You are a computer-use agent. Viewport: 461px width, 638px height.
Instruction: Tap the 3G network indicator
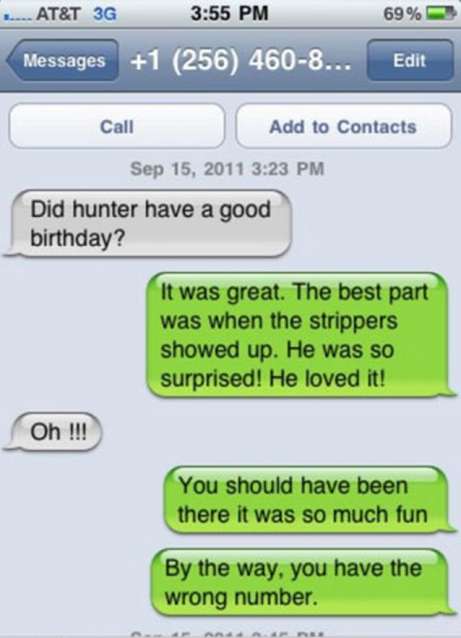pos(105,14)
